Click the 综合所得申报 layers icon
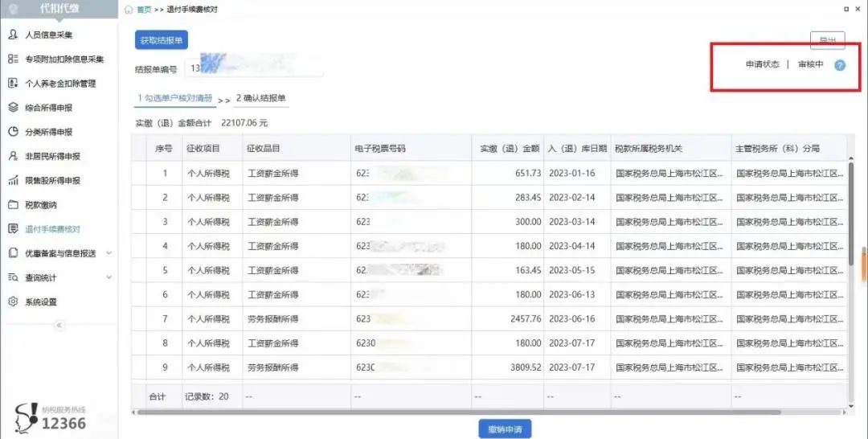The width and height of the screenshot is (868, 439). [x=13, y=107]
